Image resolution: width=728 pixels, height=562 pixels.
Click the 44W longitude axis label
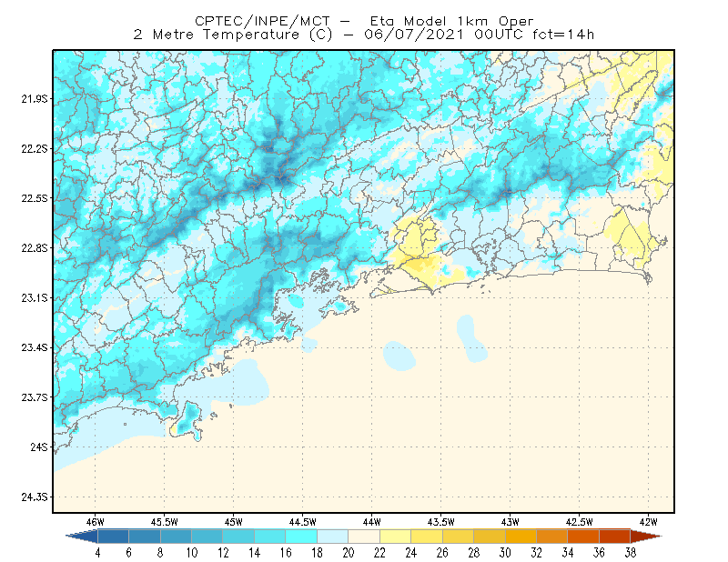tap(371, 522)
